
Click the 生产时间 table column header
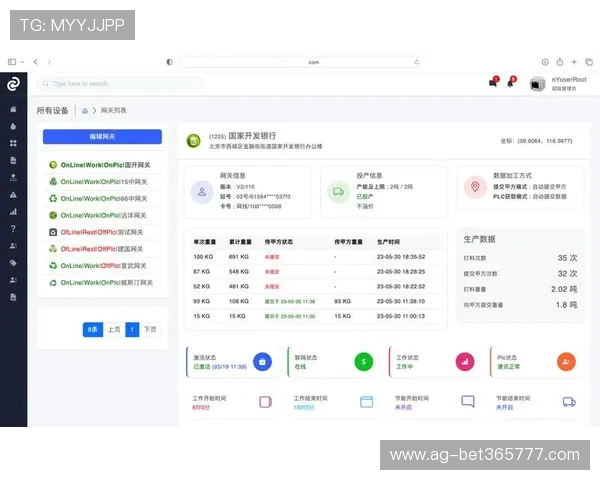388,242
